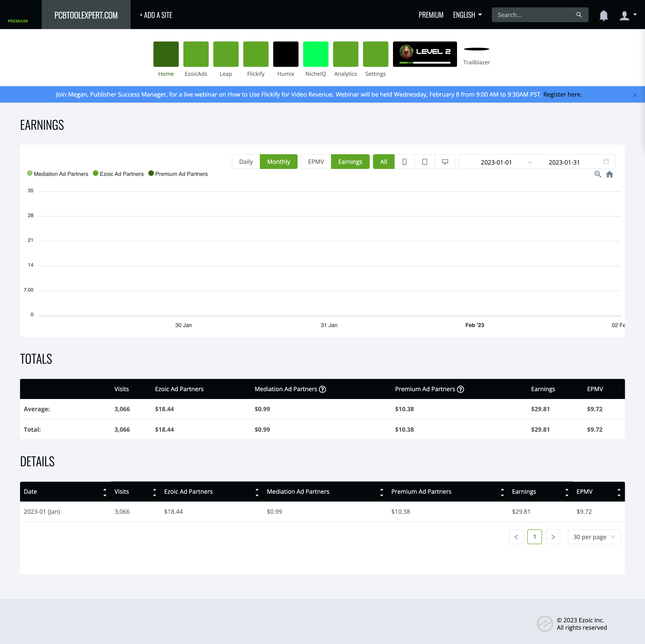Select the PCBTOOLEXPERT.COM site tab

86,15
